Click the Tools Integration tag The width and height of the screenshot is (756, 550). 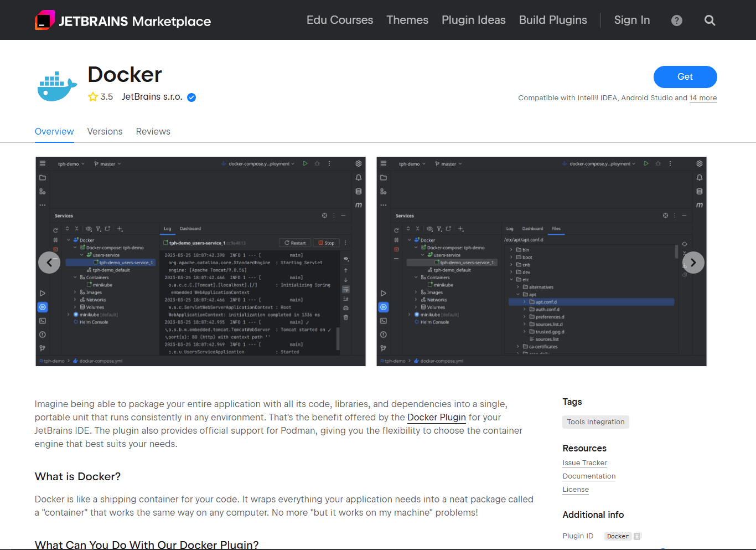(596, 422)
